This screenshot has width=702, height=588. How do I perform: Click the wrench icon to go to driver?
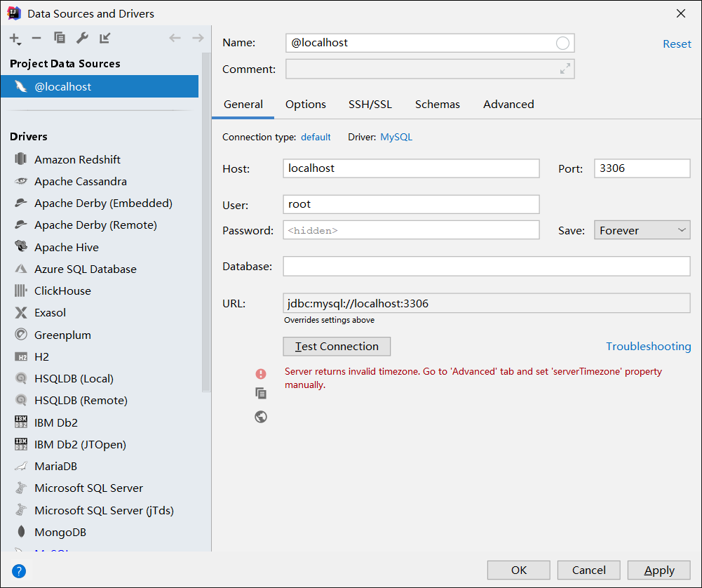coord(82,39)
